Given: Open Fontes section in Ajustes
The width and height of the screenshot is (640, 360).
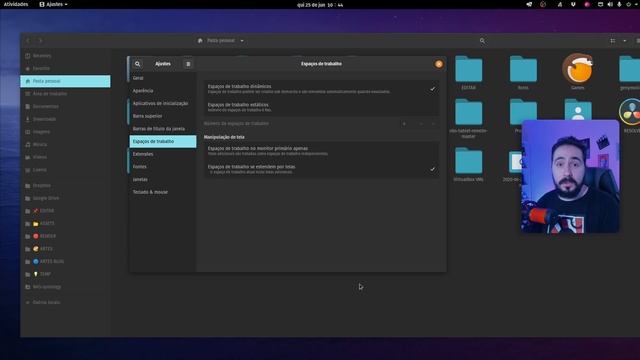Looking at the screenshot, I should click(162, 167).
